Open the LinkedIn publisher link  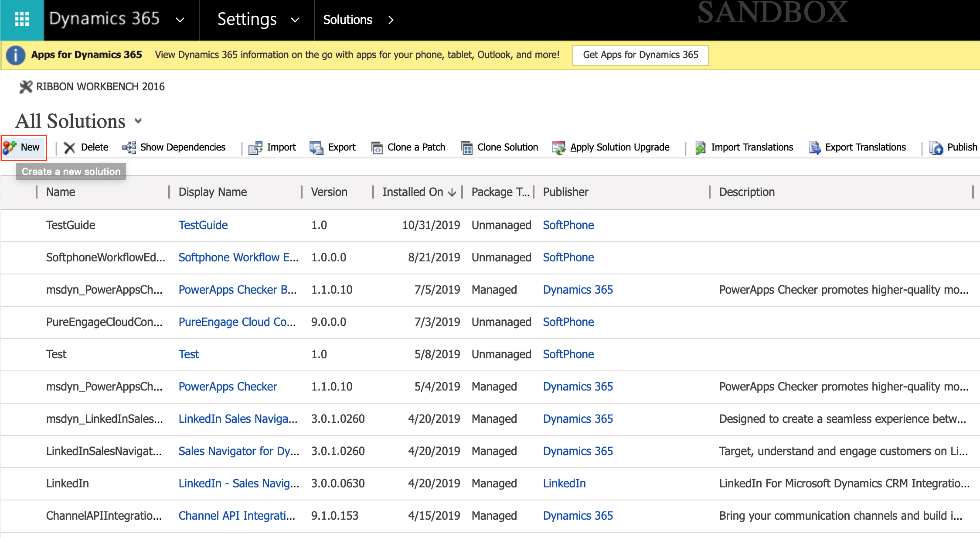tap(564, 483)
